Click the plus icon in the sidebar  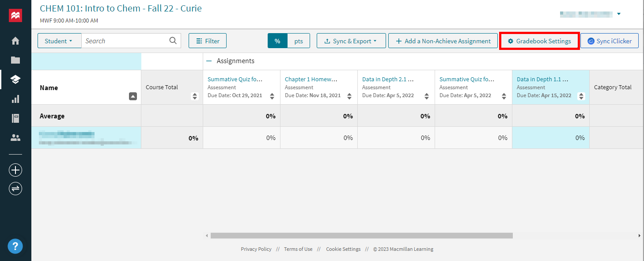pyautogui.click(x=15, y=170)
